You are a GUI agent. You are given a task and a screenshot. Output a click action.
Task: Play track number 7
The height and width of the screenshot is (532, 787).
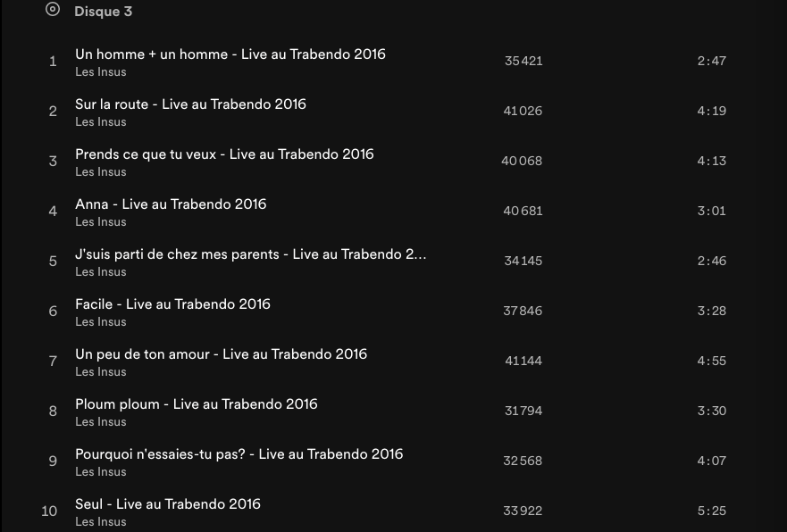pyautogui.click(x=53, y=362)
